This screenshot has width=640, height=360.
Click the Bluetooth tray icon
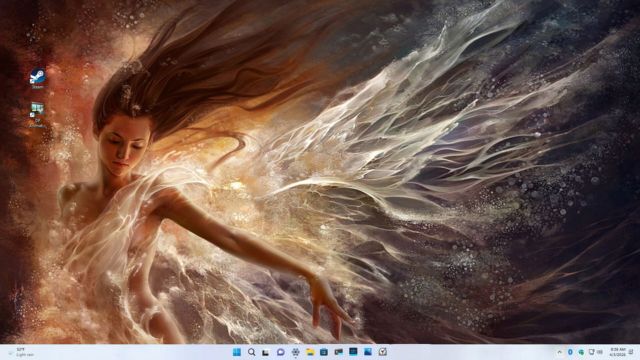tap(570, 352)
